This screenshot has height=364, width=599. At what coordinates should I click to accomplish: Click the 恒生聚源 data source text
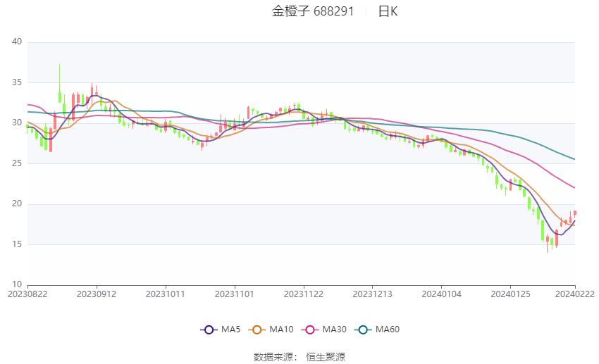pos(326,357)
